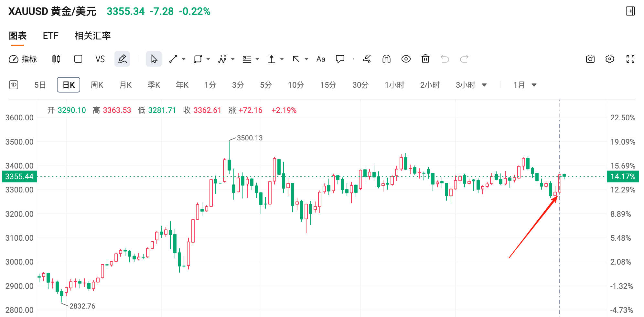Click the 2832.76 low price marker

point(82,306)
